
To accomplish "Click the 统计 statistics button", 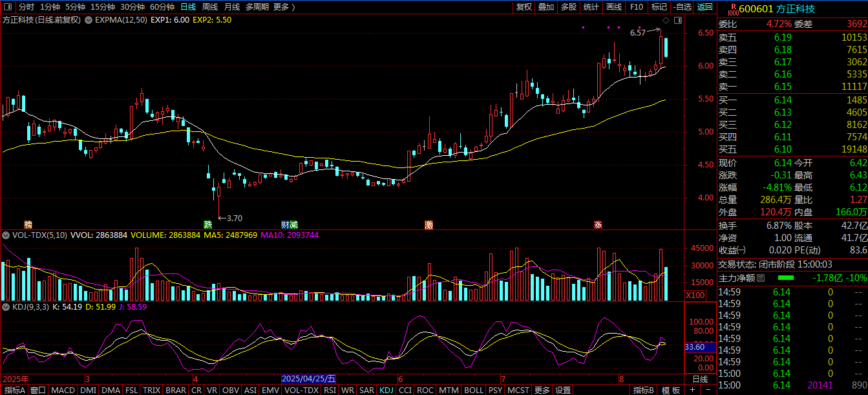I will click(591, 7).
